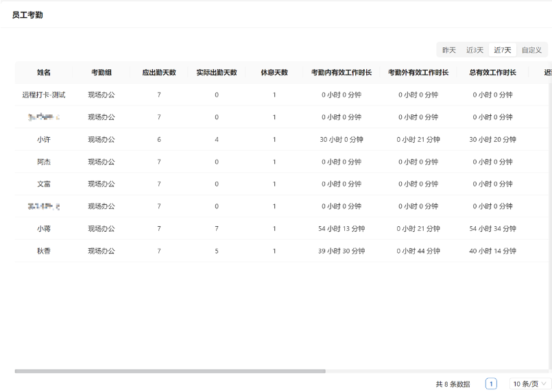Viewport: 552px width, 392px height.
Task: Click the 应出勤天数 column header
Action: 159,73
